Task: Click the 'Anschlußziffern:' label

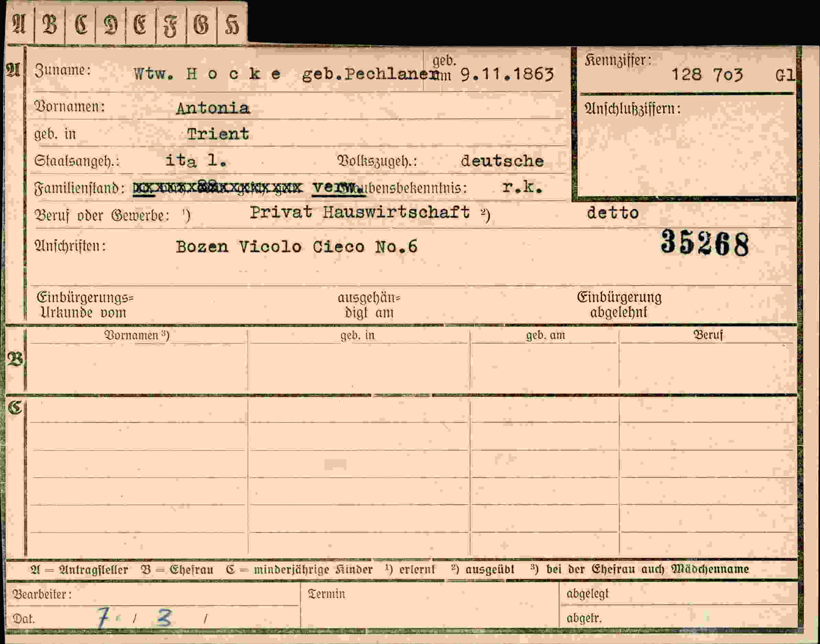Action: tap(633, 109)
